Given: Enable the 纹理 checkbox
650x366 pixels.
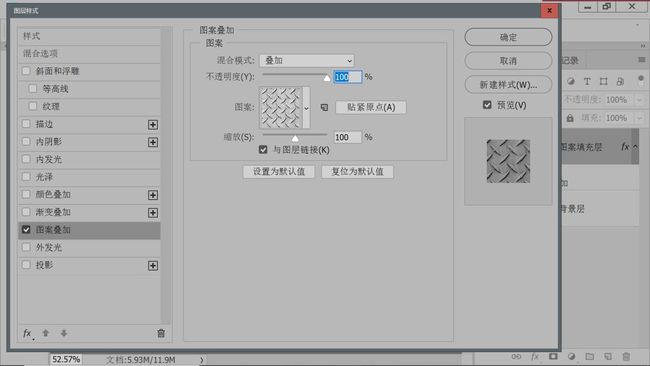Looking at the screenshot, I should pyautogui.click(x=33, y=107).
